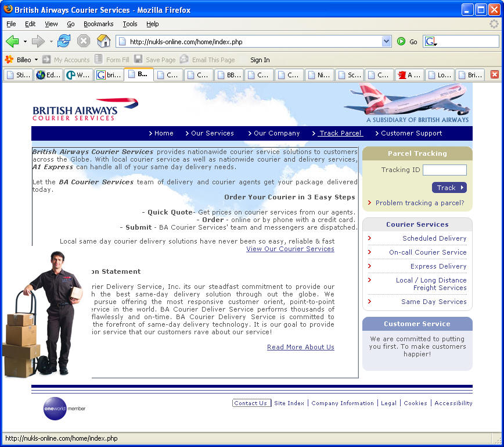
Task: Switch to the 'BB...' tab
Action: tap(229, 75)
